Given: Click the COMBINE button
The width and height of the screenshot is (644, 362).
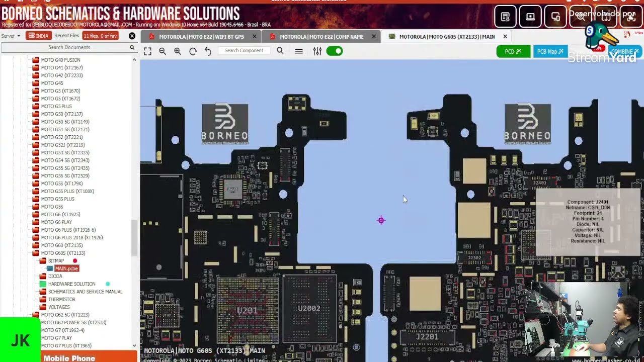Looking at the screenshot, I should (x=625, y=51).
